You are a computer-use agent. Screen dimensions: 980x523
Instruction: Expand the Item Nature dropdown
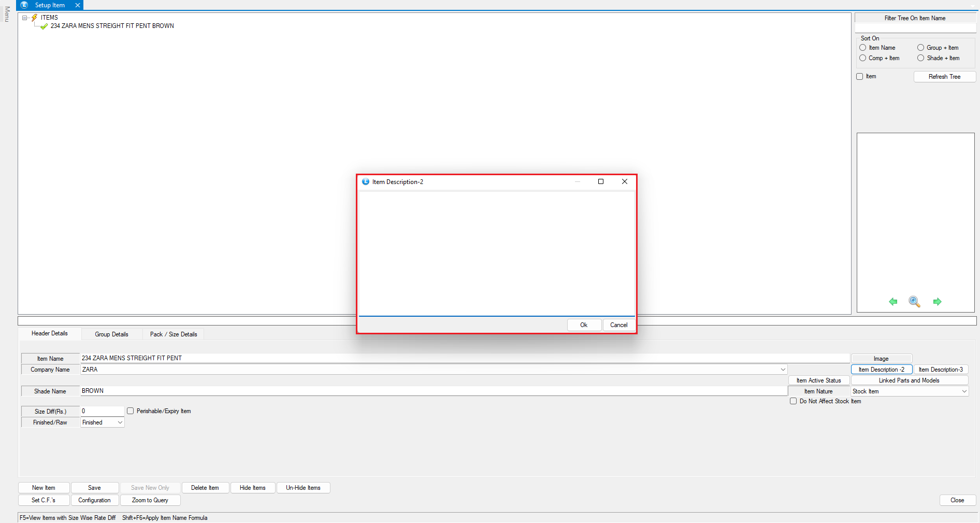pyautogui.click(x=964, y=391)
